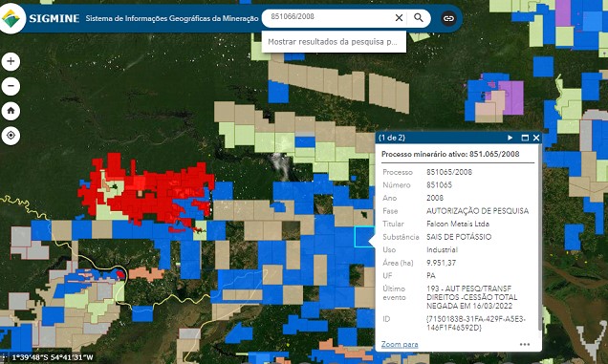Return to the default map extent (home)
The height and width of the screenshot is (364, 608).
[11, 111]
